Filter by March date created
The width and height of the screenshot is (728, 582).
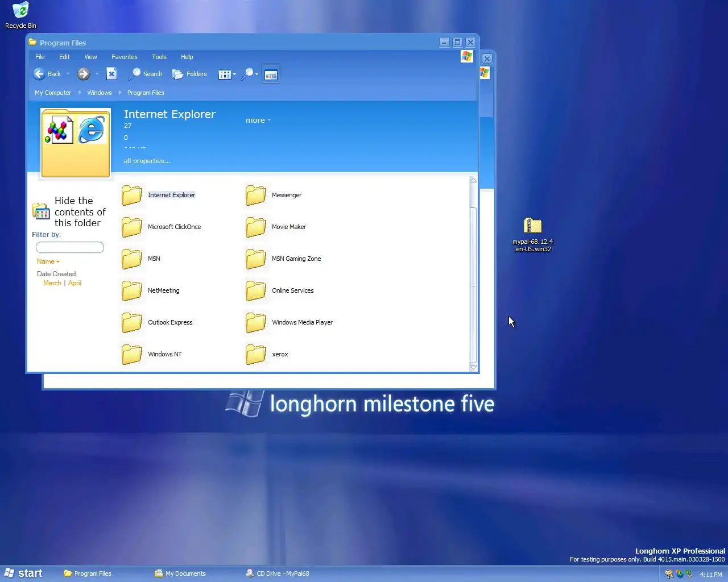pyautogui.click(x=52, y=283)
